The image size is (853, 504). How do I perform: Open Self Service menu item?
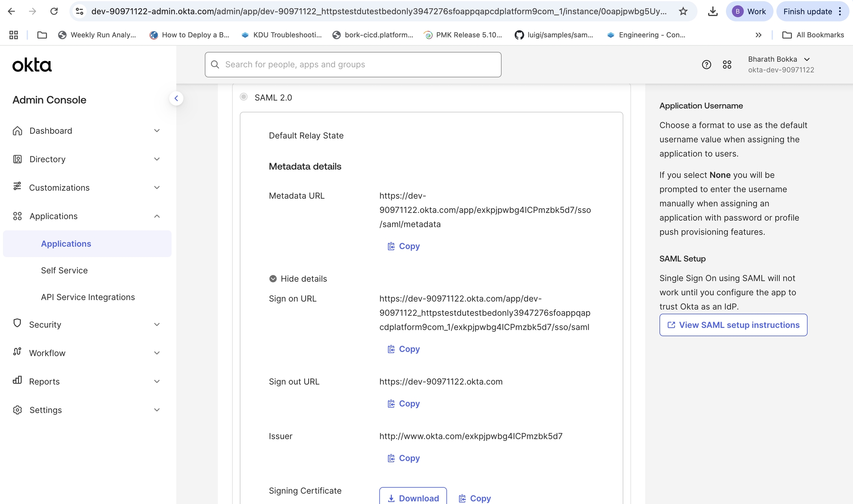pyautogui.click(x=64, y=271)
